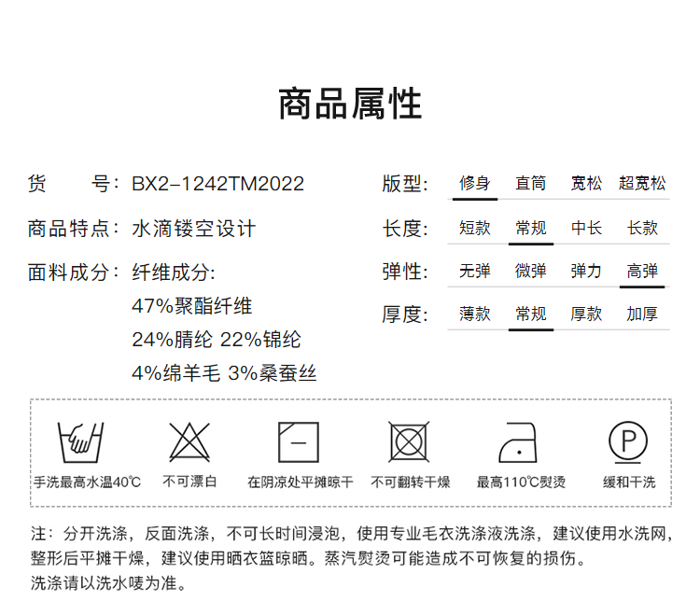Click the hand wash 40°C icon
The width and height of the screenshot is (700, 601).
click(x=79, y=441)
